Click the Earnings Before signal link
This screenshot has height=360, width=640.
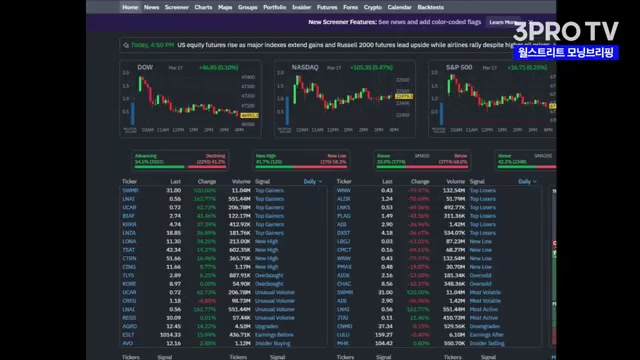coord(274,335)
